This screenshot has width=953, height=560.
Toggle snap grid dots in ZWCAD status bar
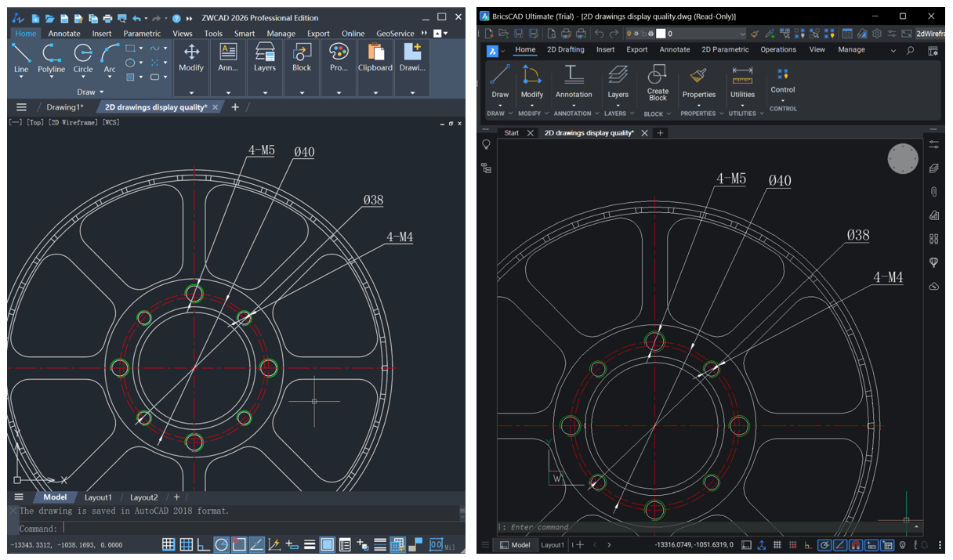pyautogui.click(x=168, y=544)
